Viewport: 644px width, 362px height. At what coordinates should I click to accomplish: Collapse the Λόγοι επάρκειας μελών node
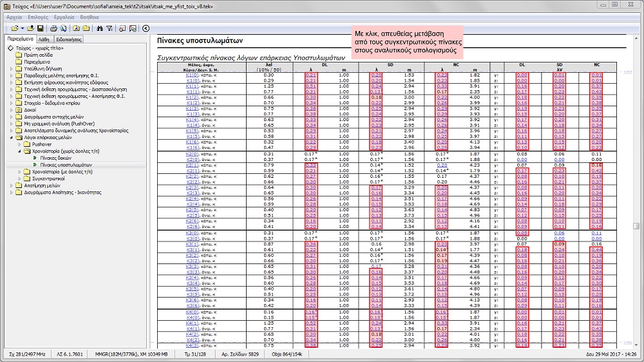(12, 137)
